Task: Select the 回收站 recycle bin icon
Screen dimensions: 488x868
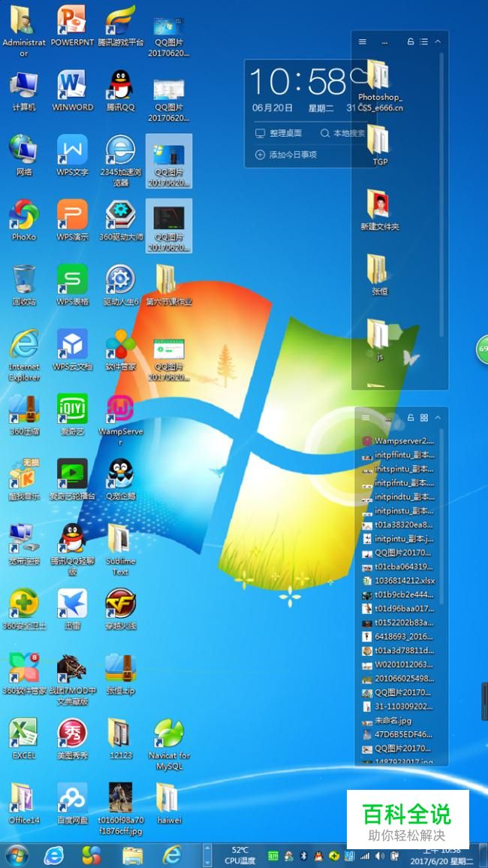Action: click(x=24, y=285)
